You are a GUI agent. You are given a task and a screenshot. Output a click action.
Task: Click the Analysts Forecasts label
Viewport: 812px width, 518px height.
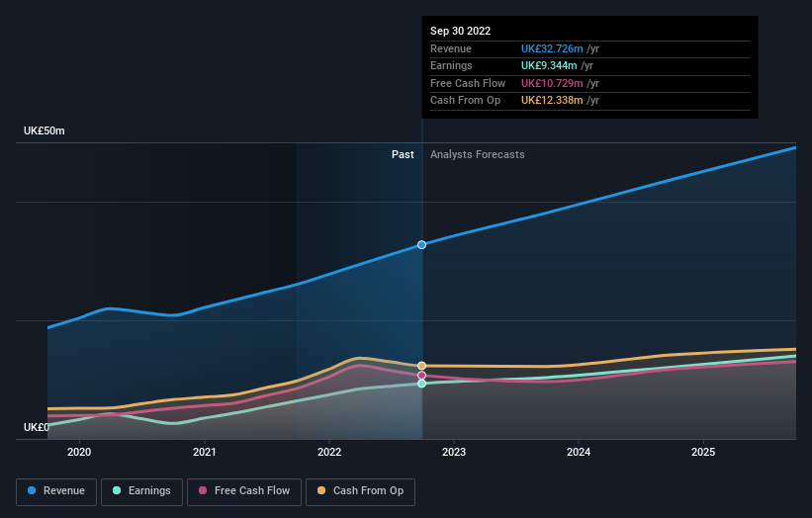[478, 155]
